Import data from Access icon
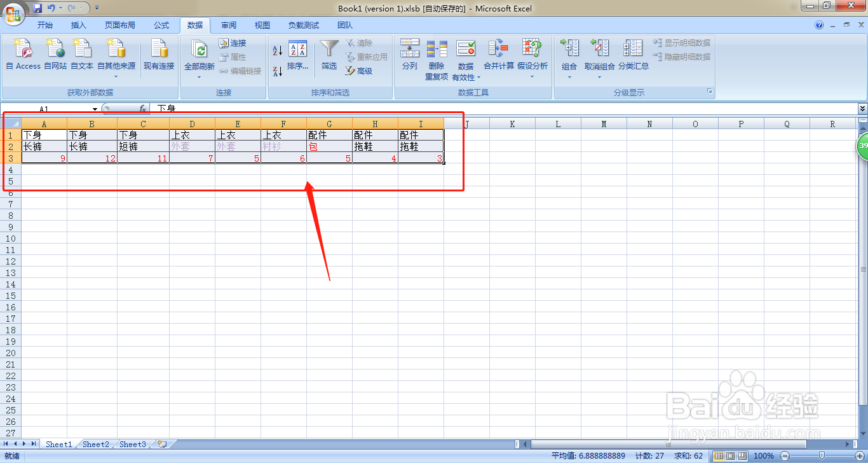This screenshot has width=868, height=463. click(23, 48)
